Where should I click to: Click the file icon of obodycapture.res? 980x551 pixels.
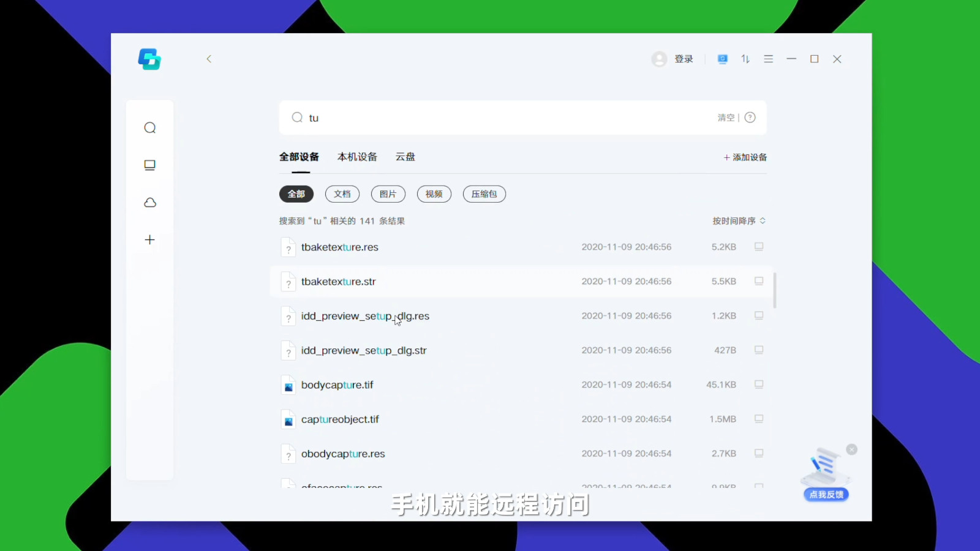(x=288, y=454)
